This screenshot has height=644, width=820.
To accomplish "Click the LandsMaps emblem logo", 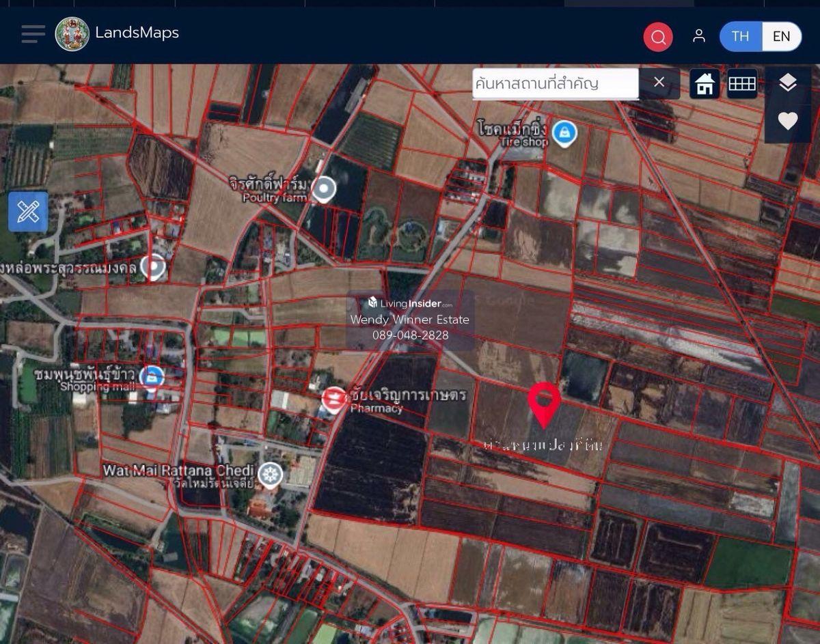I will tap(72, 33).
